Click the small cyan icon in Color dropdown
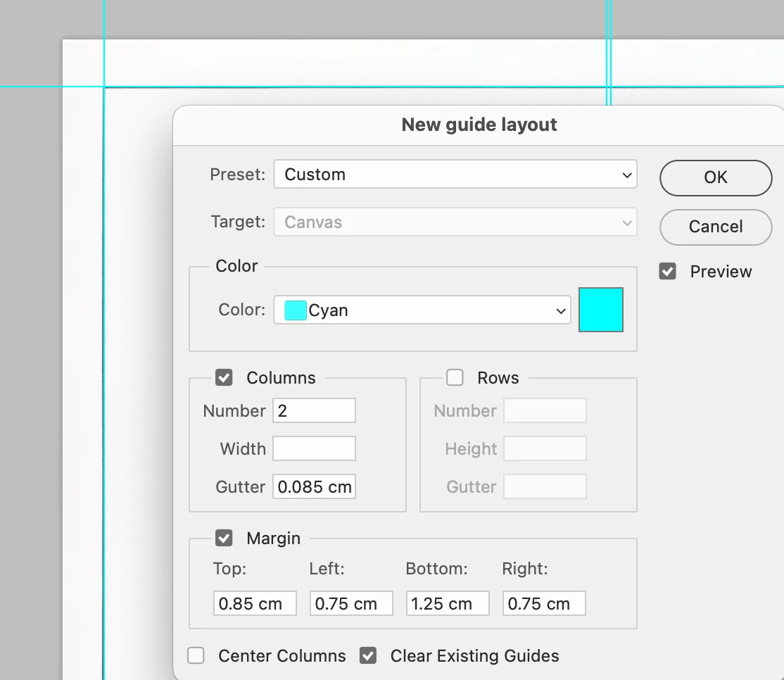 pos(295,310)
